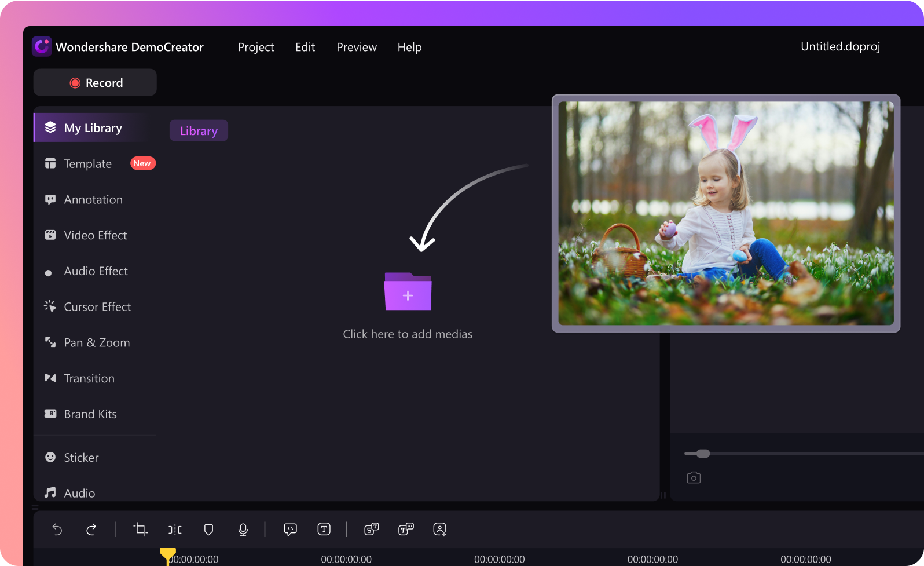Click the preview playback slider handle
This screenshot has height=566, width=924.
point(703,454)
